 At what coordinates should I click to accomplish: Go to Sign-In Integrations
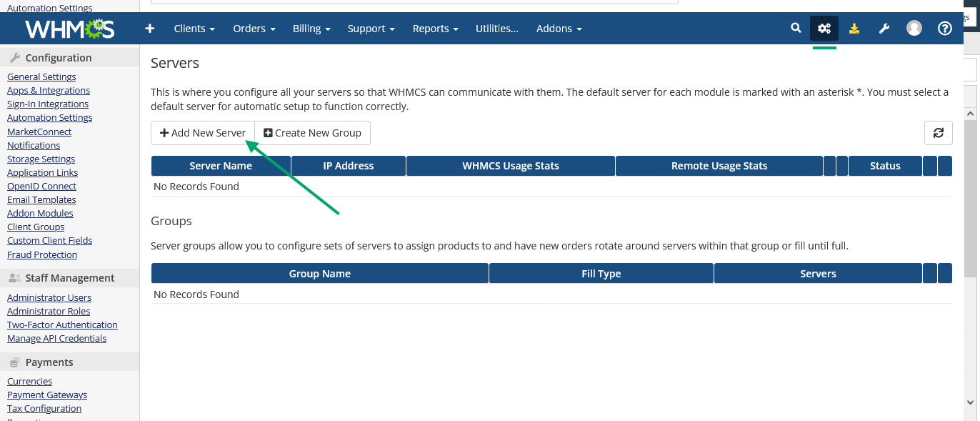point(48,104)
